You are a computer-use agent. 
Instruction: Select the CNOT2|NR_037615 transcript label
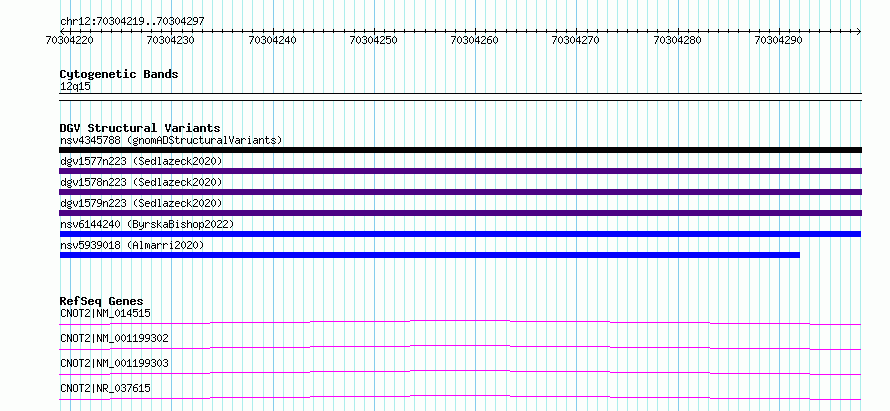click(106, 388)
